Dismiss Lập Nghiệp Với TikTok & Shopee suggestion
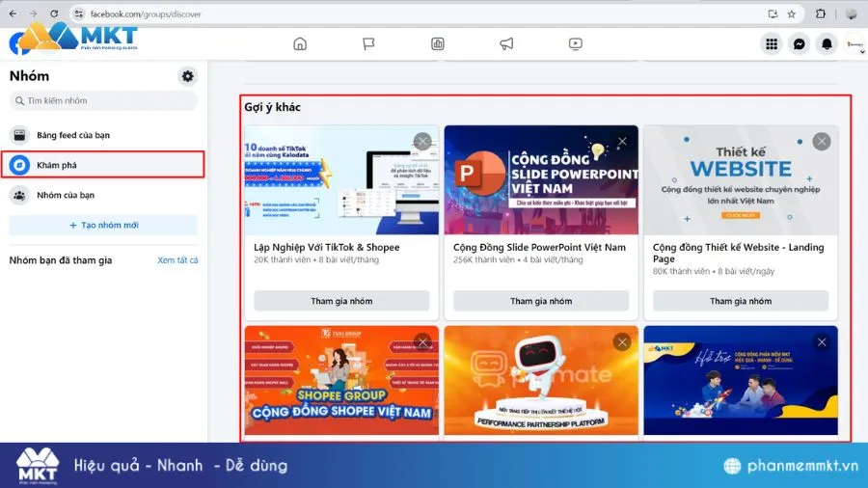 point(422,141)
